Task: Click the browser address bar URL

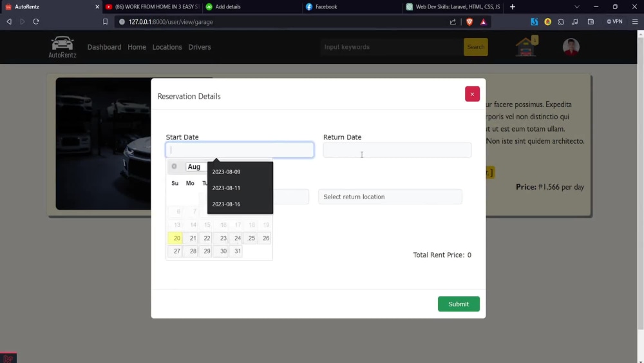Action: (171, 22)
